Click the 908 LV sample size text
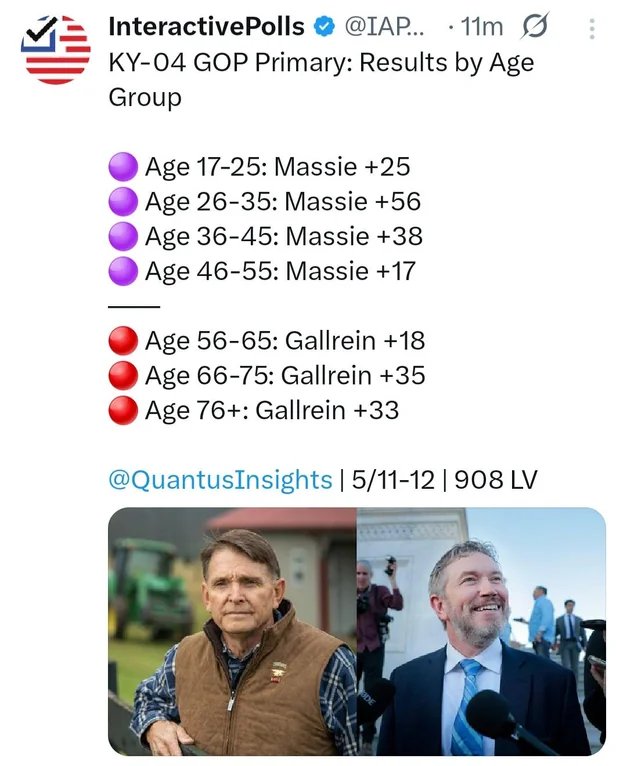The image size is (627, 766). click(x=496, y=479)
